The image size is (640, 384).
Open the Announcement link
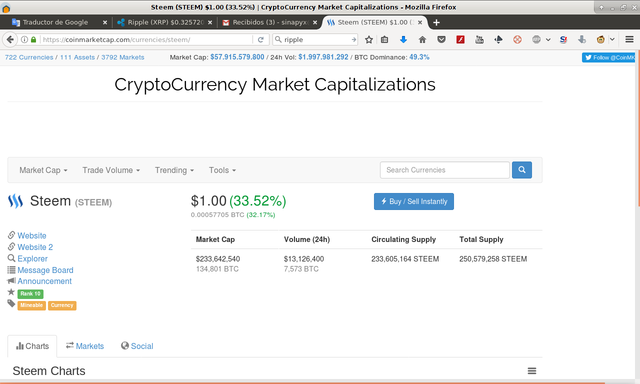point(44,281)
